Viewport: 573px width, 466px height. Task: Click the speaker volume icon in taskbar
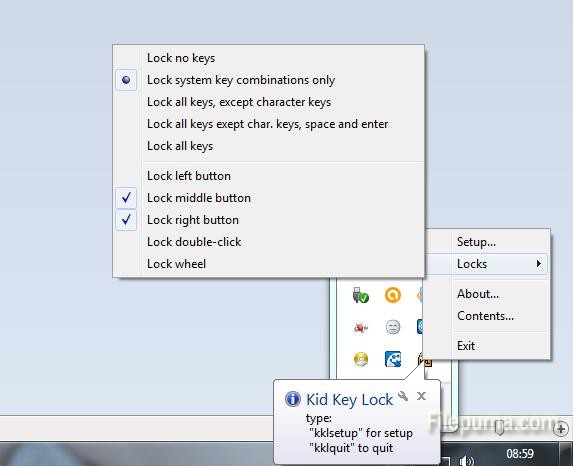[466, 461]
